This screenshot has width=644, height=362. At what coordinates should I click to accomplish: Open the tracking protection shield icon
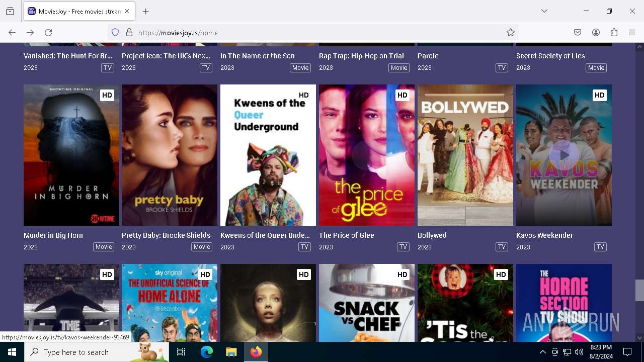115,33
